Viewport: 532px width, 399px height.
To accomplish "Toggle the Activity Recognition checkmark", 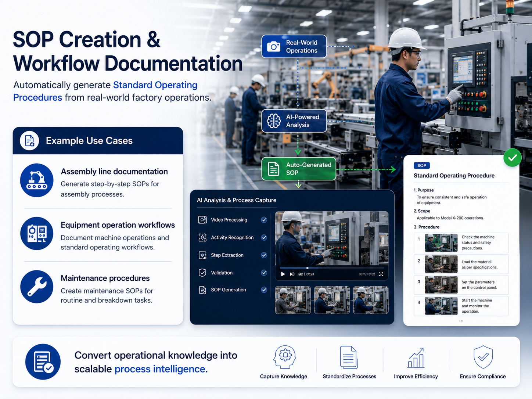I will [264, 237].
